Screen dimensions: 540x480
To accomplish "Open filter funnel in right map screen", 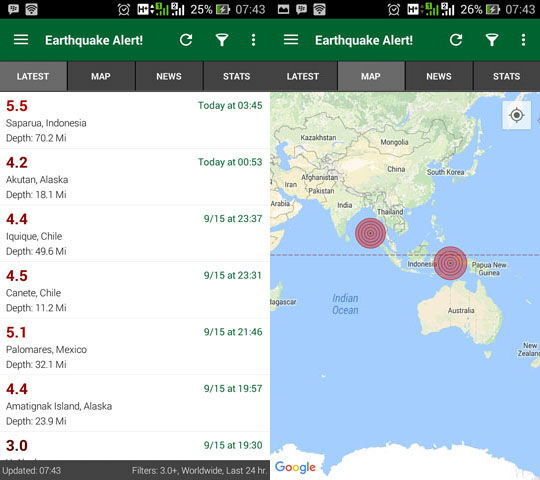I will pyautogui.click(x=492, y=40).
